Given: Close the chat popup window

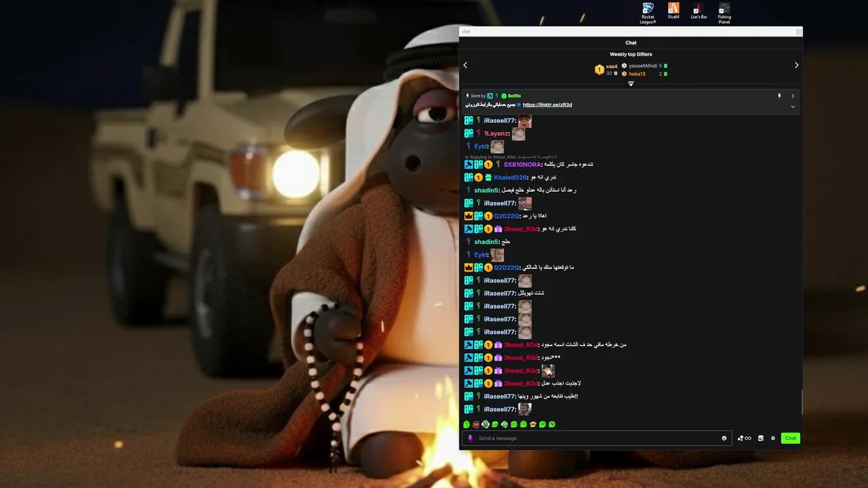Looking at the screenshot, I should tap(799, 31).
